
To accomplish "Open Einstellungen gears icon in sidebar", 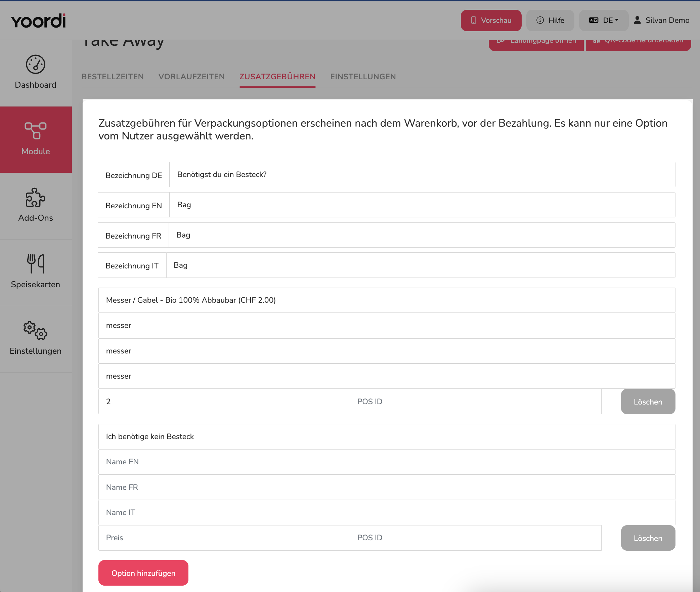I will tap(36, 330).
